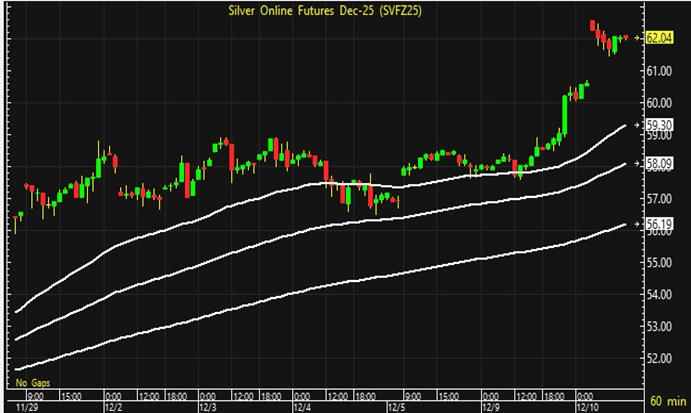The width and height of the screenshot is (691, 413).
Task: Click the 54.00 price axis label
Action: pyautogui.click(x=658, y=294)
